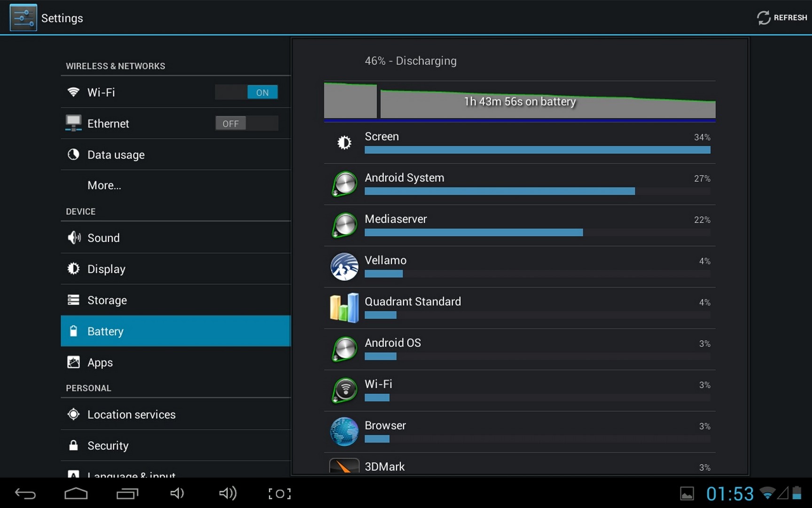Tap the Back navigation arrow
This screenshot has width=812, height=508.
point(25,493)
